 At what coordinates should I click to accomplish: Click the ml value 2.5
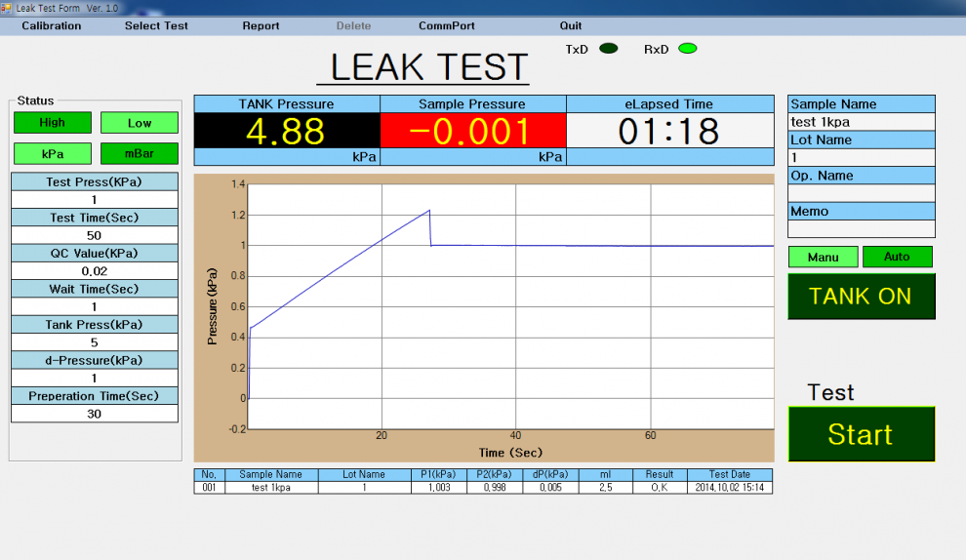click(606, 487)
